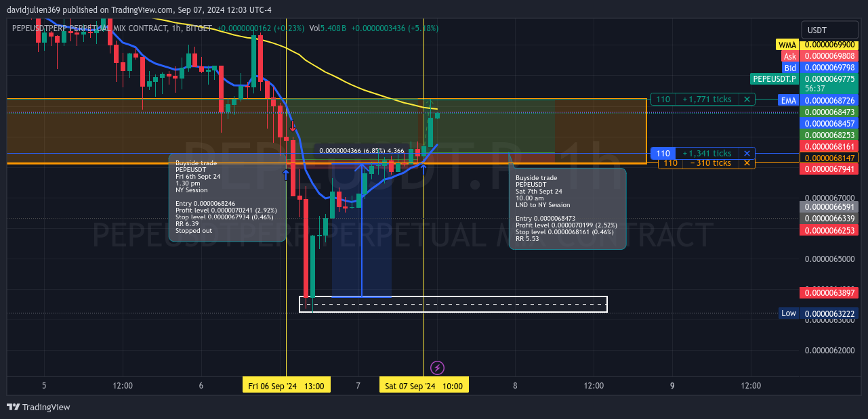
Task: Click the 0.0000068457 blue price tag
Action: tap(830, 123)
